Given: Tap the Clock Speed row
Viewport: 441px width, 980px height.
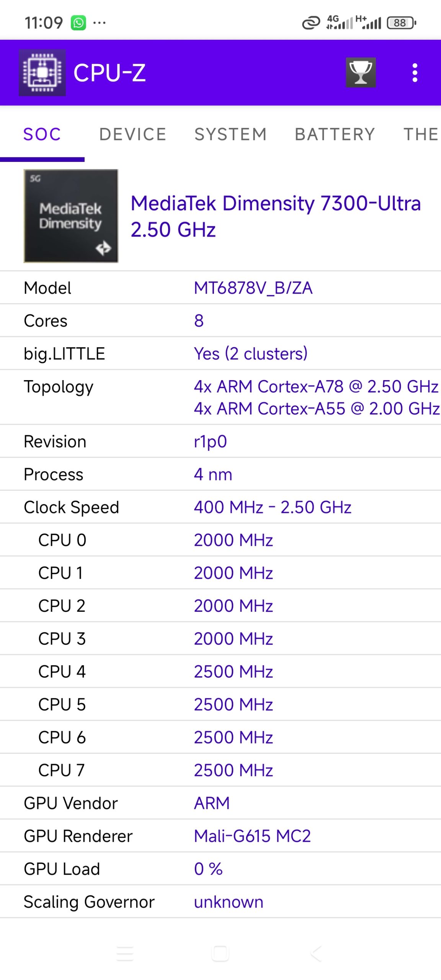Looking at the screenshot, I should point(220,507).
